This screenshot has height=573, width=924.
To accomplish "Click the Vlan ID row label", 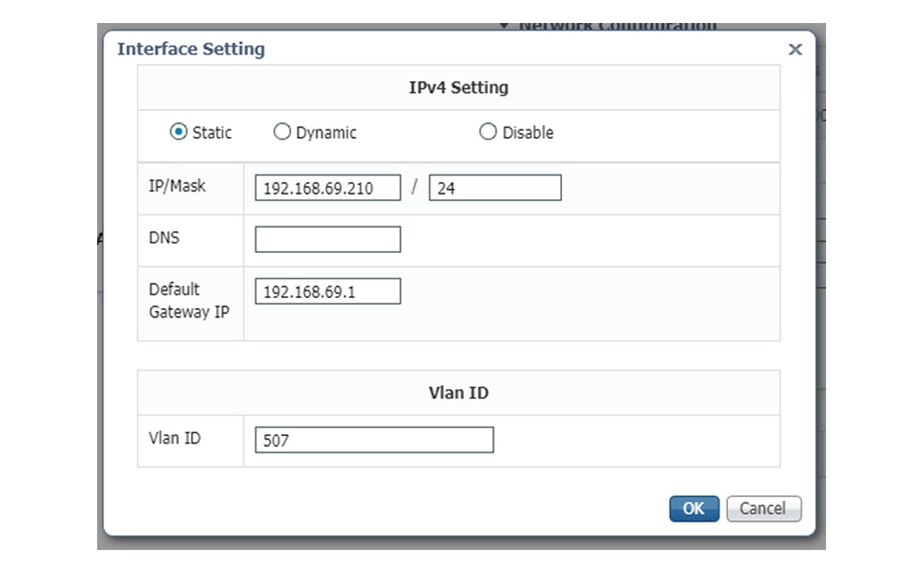I will coord(175,438).
